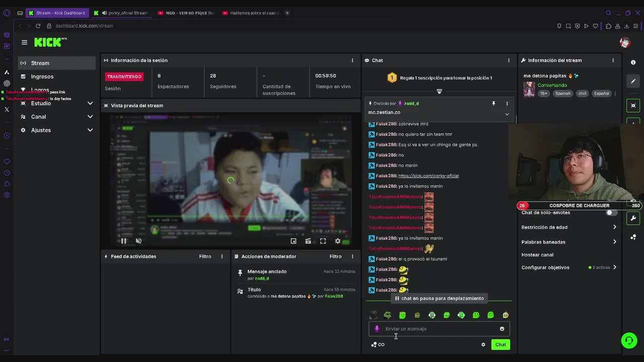This screenshot has width=644, height=362.
Task: Click the 18+ stream tag
Action: [543, 94]
